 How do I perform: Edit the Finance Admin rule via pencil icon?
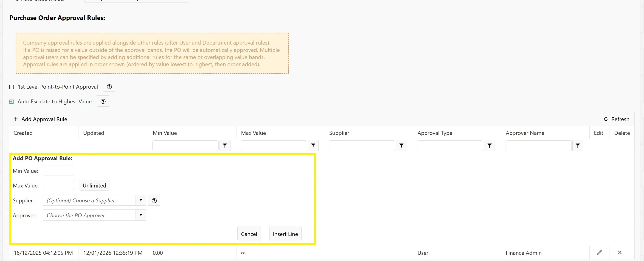pos(599,252)
